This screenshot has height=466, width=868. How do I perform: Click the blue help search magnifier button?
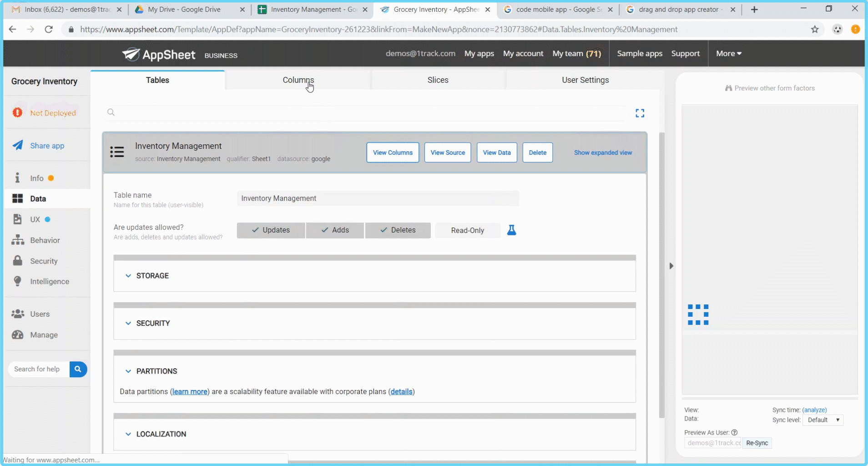click(78, 369)
